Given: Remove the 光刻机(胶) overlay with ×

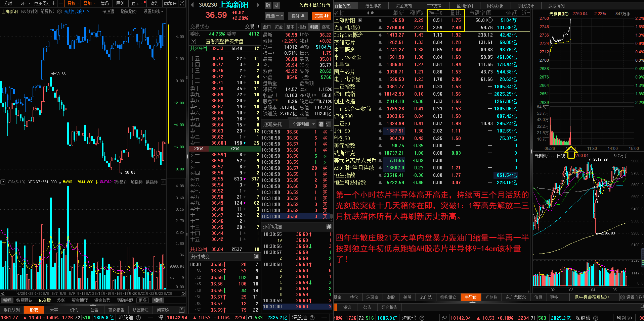Looking at the screenshot, I should point(88,11).
